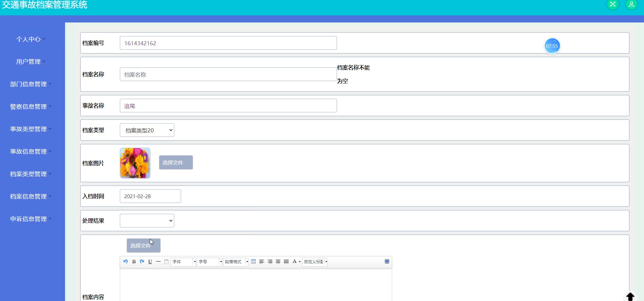Expand the 用户管理 sidebar menu

click(31, 62)
